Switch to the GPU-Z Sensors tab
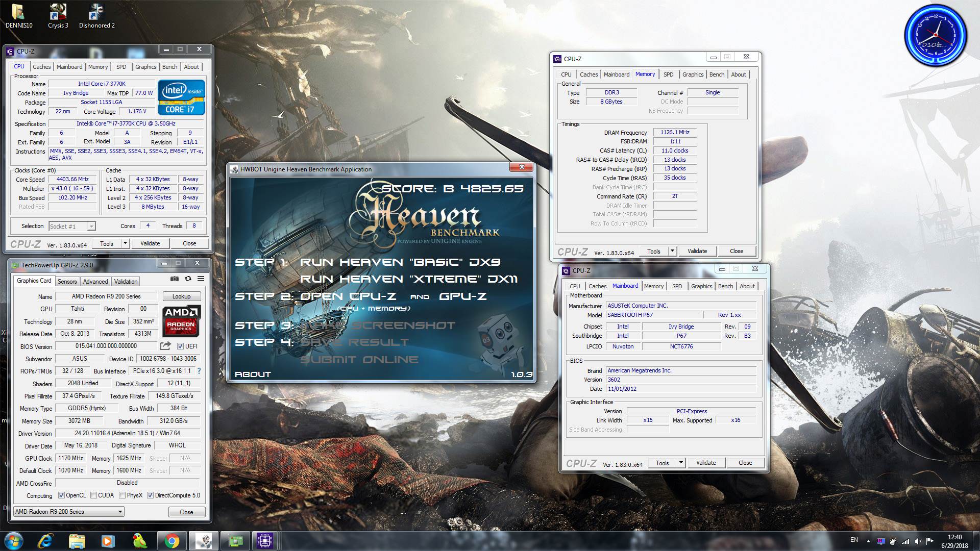 coord(67,282)
